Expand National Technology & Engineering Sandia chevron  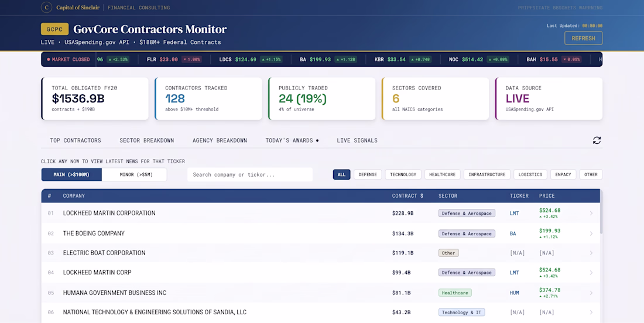591,312
